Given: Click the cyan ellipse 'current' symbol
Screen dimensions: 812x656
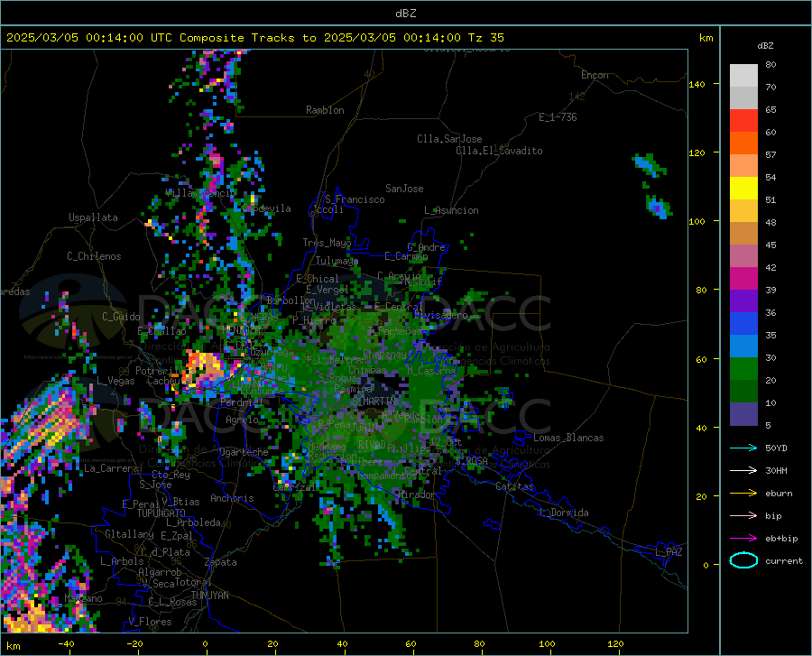Looking at the screenshot, I should 743,560.
